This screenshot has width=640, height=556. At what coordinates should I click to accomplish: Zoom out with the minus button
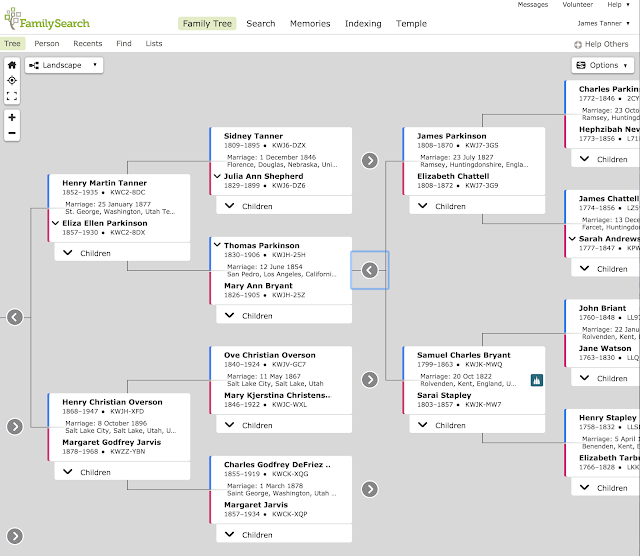[11, 132]
